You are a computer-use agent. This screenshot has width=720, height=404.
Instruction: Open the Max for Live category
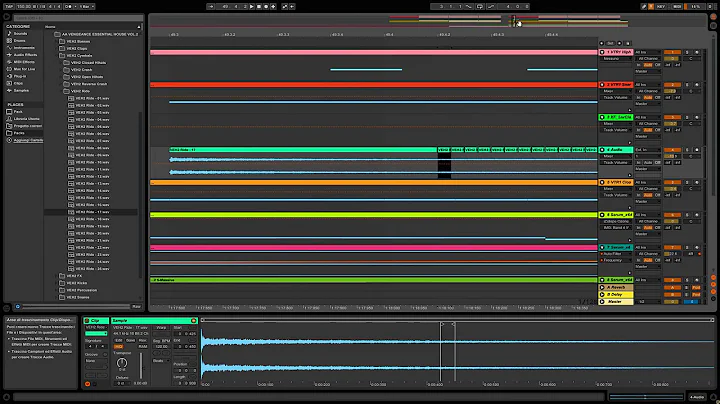click(24, 69)
